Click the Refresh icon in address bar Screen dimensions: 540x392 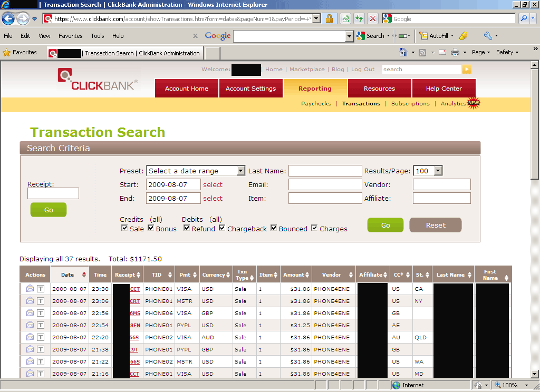click(359, 19)
